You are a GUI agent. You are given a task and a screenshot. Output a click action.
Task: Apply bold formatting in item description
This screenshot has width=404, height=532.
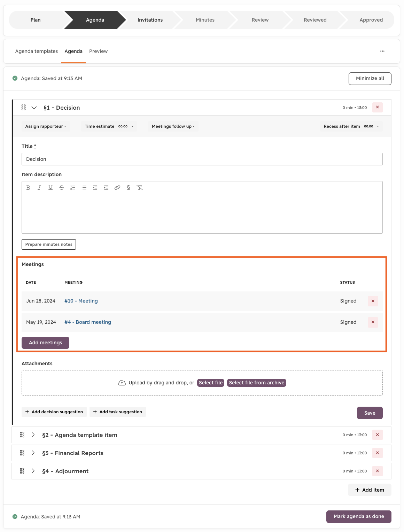pos(28,188)
